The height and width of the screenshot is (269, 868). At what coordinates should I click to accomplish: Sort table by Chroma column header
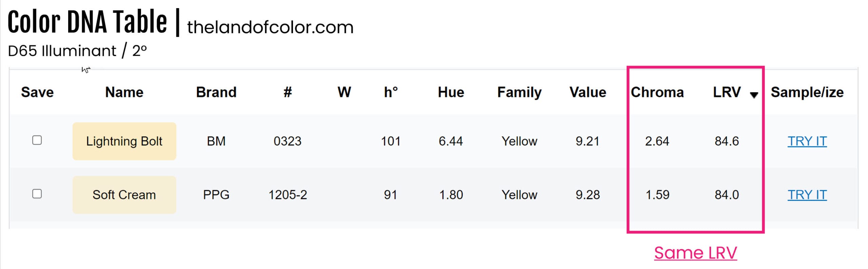[x=657, y=92]
